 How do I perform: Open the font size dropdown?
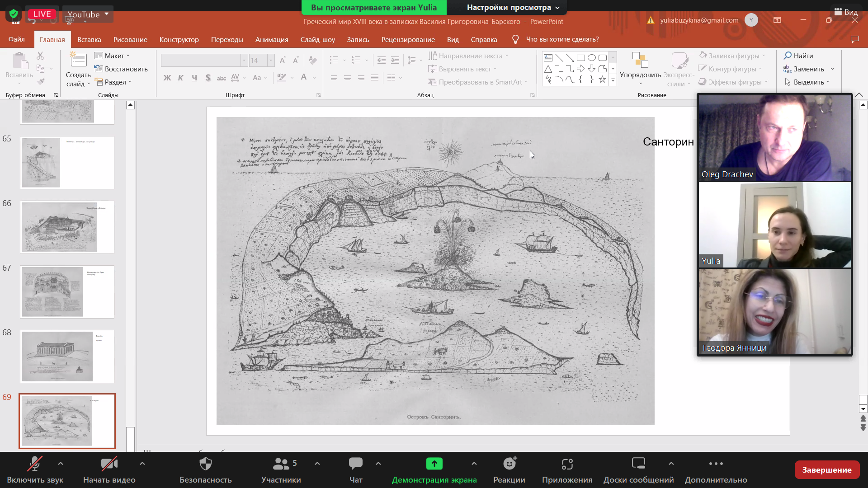click(271, 60)
